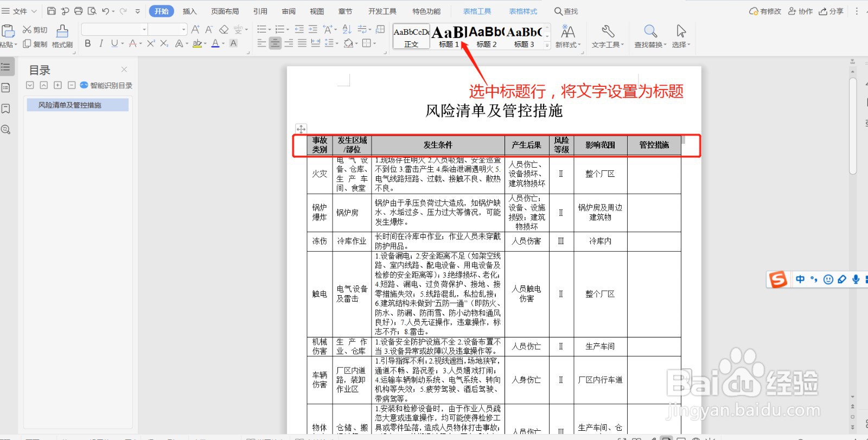Click the Clear Formatting eraser icon

click(224, 29)
